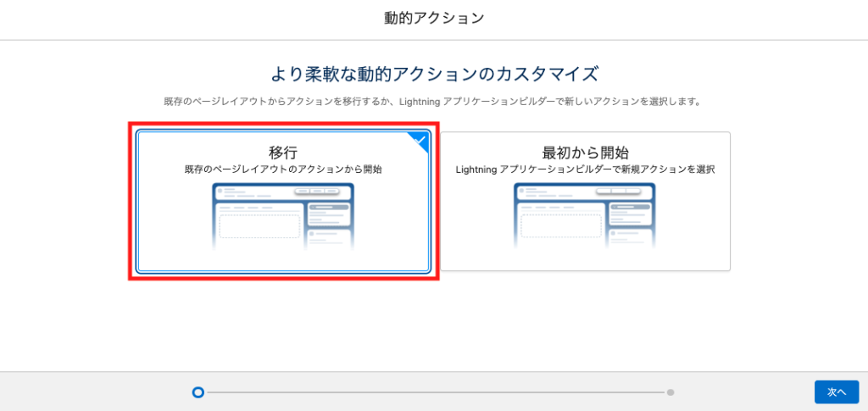
Task: Click the last progress step dot
Action: click(x=670, y=392)
